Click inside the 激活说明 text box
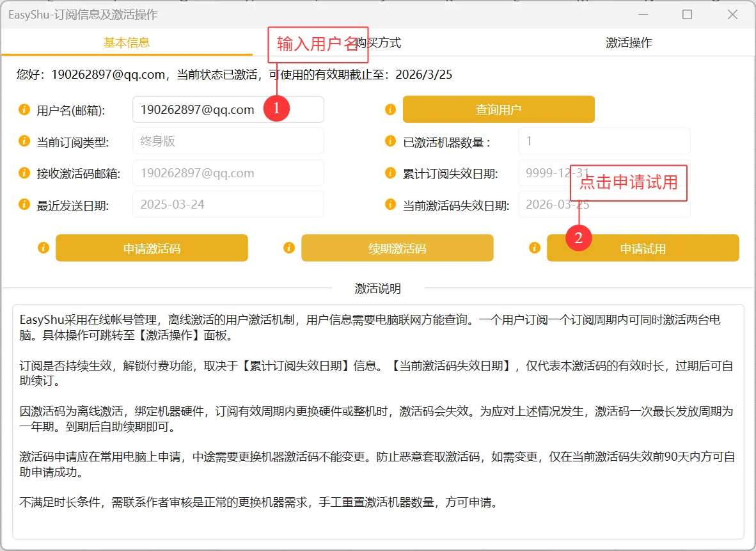This screenshot has height=551, width=756. 378,422
